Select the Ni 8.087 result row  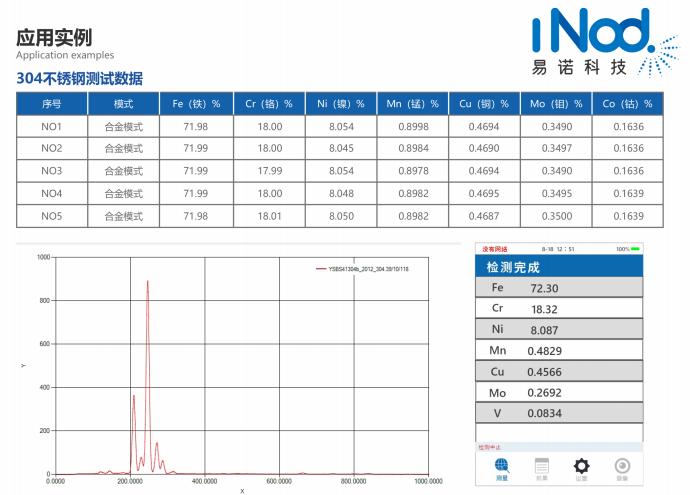click(559, 330)
